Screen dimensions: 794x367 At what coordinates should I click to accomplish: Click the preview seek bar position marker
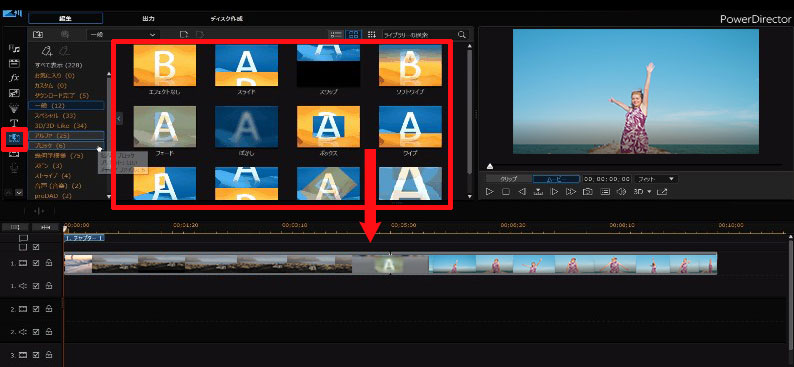[490, 166]
